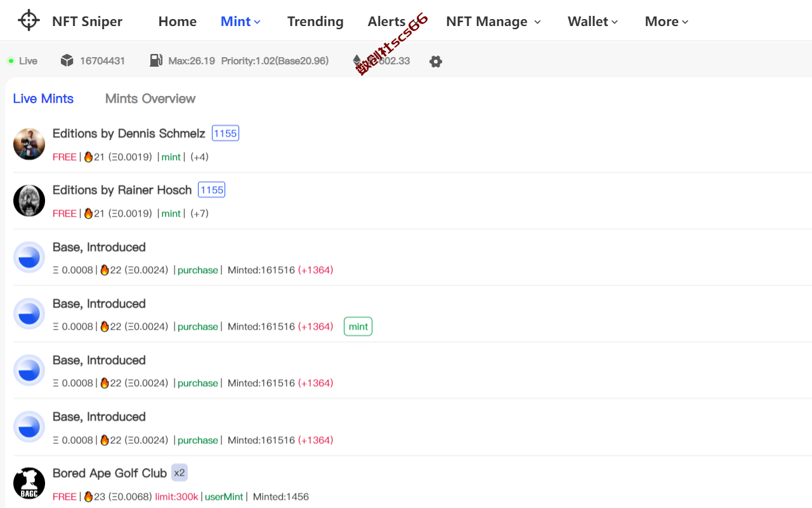Click the Live status label
812x508 pixels.
[28, 61]
